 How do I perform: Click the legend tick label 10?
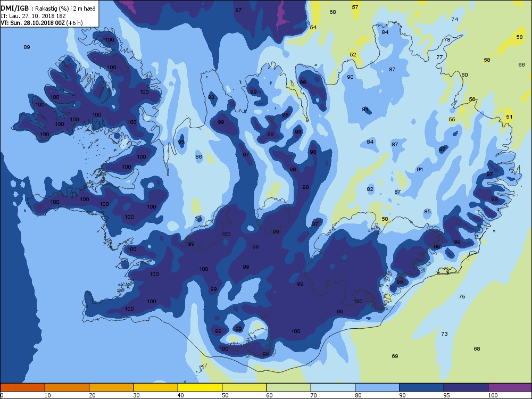pos(48,395)
